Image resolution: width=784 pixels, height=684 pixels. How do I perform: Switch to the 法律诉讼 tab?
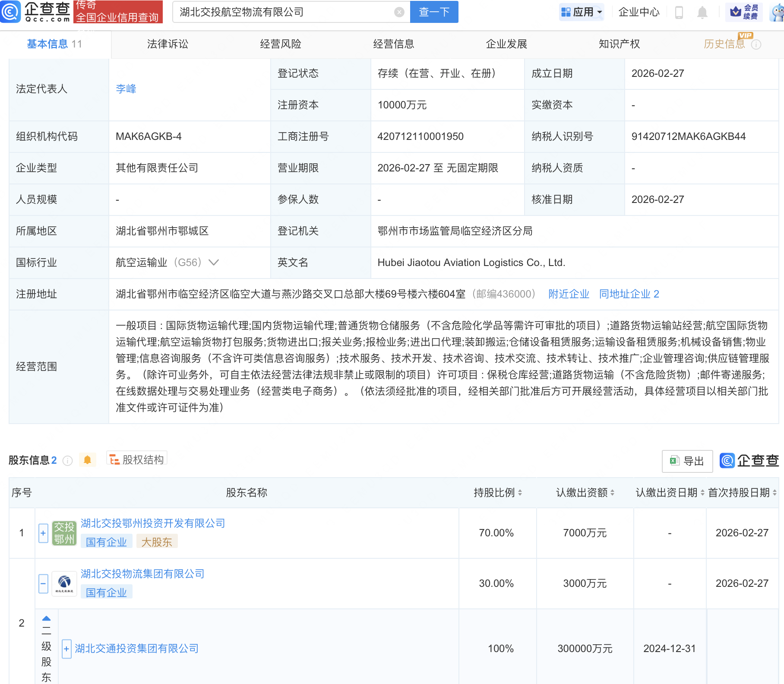pos(168,44)
